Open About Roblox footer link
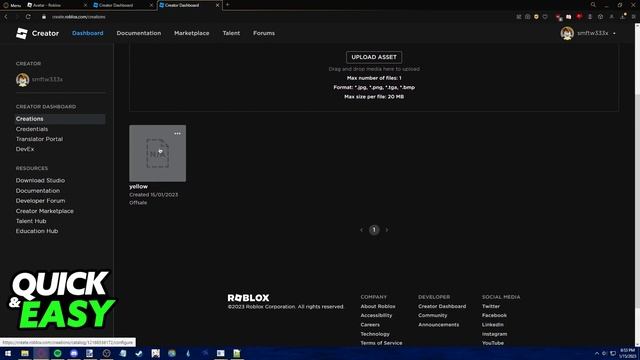Viewport: 640px width, 360px height. click(378, 306)
